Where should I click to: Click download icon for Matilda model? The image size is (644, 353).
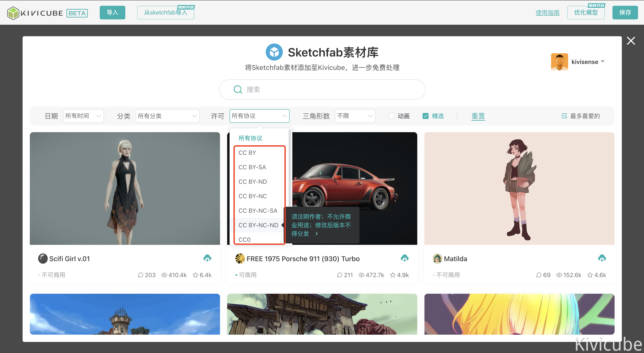click(602, 258)
